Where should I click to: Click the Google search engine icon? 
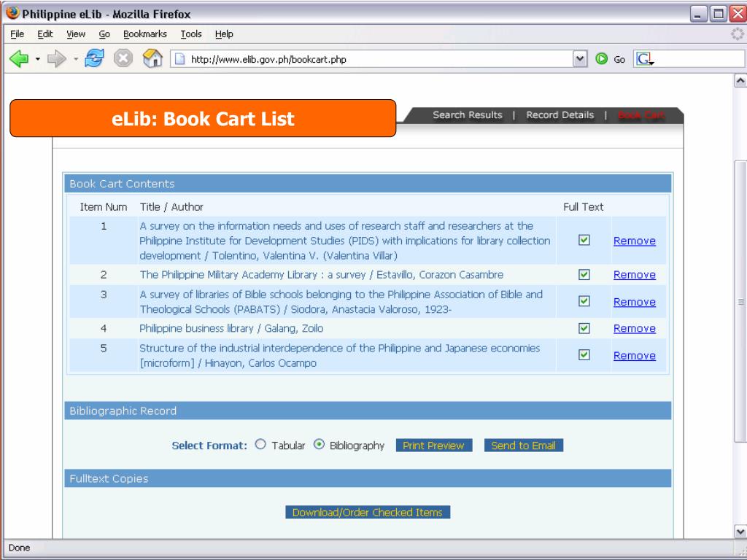pos(645,59)
